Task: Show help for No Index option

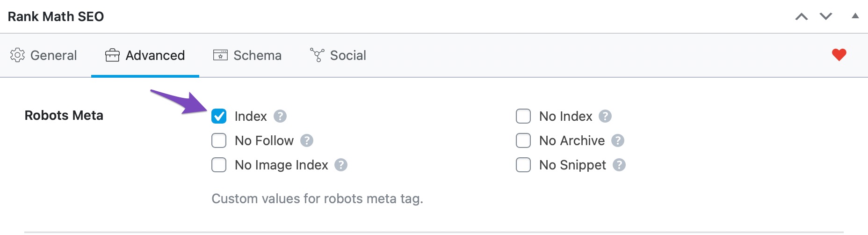Action: [x=605, y=116]
